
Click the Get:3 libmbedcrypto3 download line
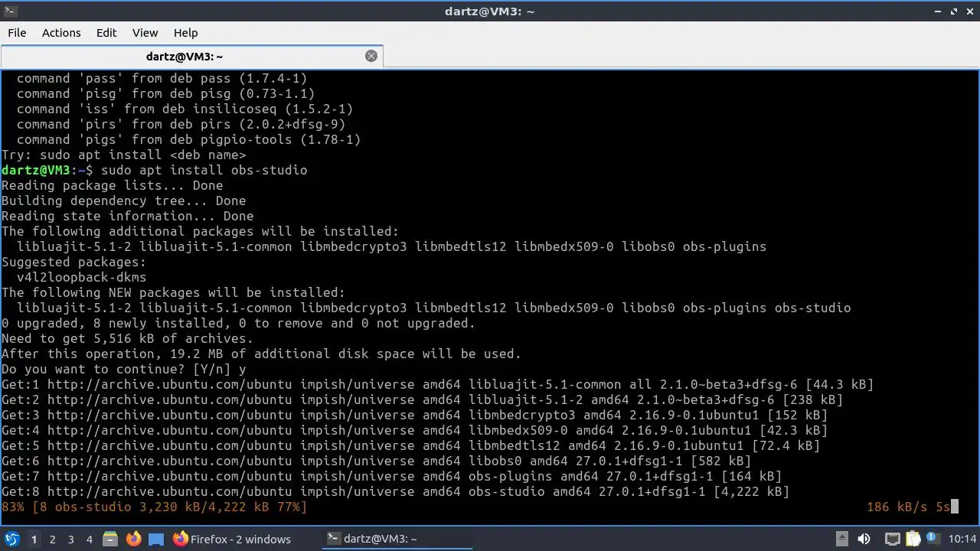[x=414, y=415]
